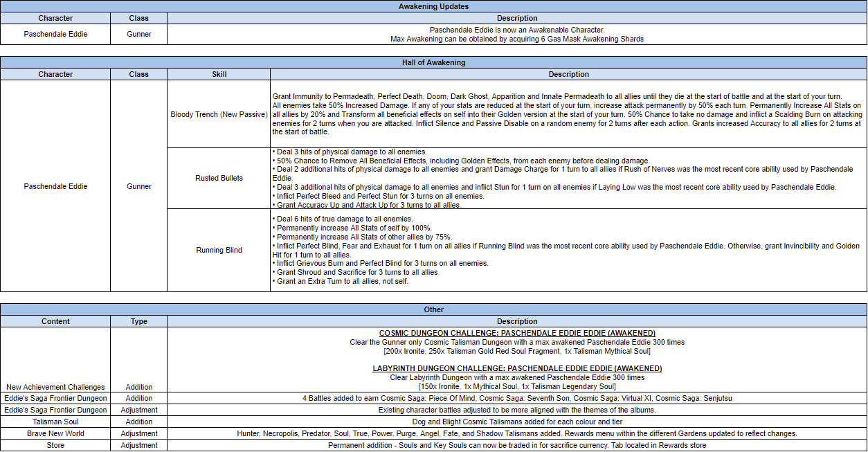This screenshot has height=452, width=868.
Task: Select the Hall of Awakening header bar
Action: pos(433,62)
